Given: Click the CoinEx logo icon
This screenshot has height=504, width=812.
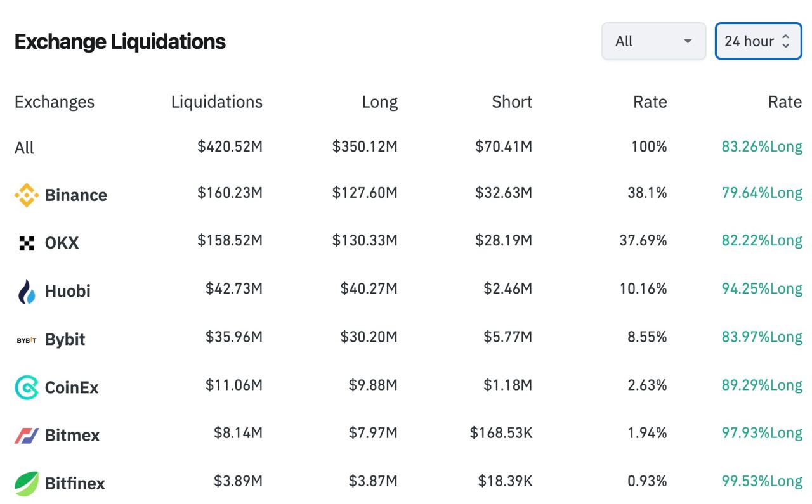Looking at the screenshot, I should click(x=27, y=387).
